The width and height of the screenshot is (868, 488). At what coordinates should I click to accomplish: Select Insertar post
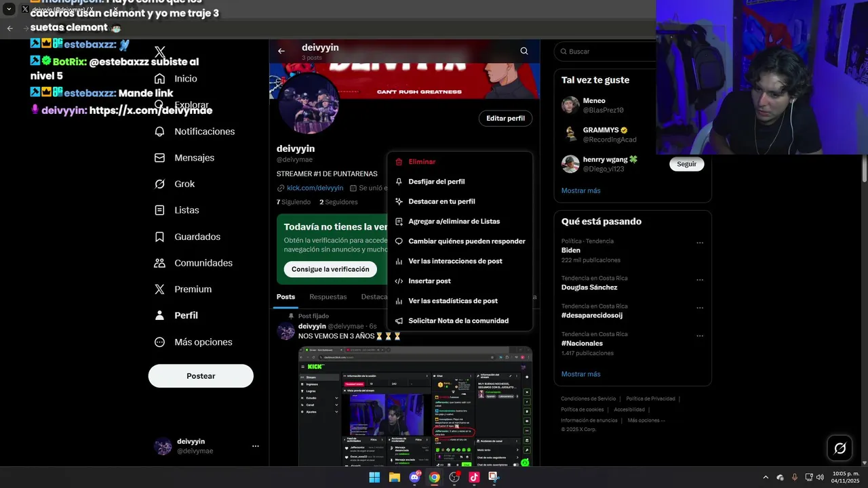pyautogui.click(x=460, y=281)
